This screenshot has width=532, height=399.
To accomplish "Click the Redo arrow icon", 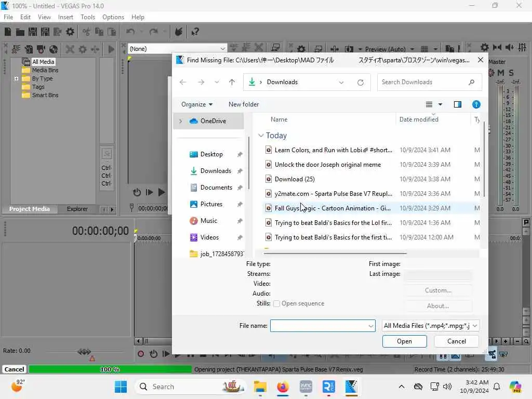I will tap(154, 32).
